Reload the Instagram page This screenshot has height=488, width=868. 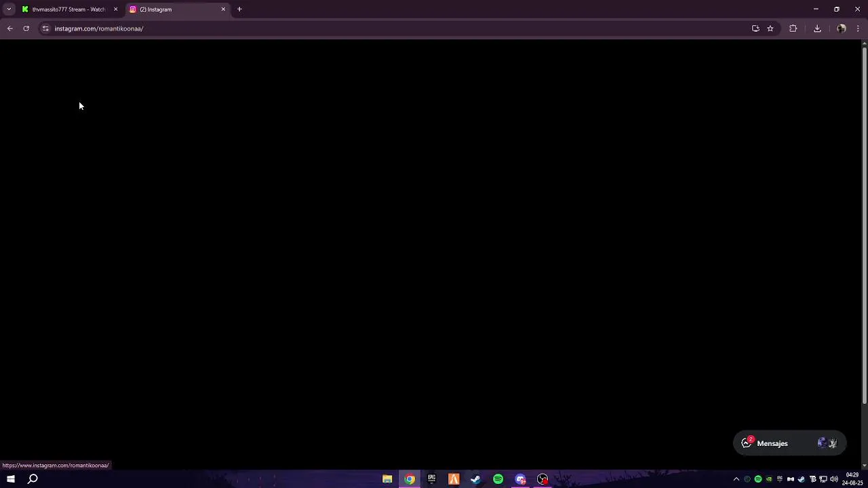[x=26, y=28]
